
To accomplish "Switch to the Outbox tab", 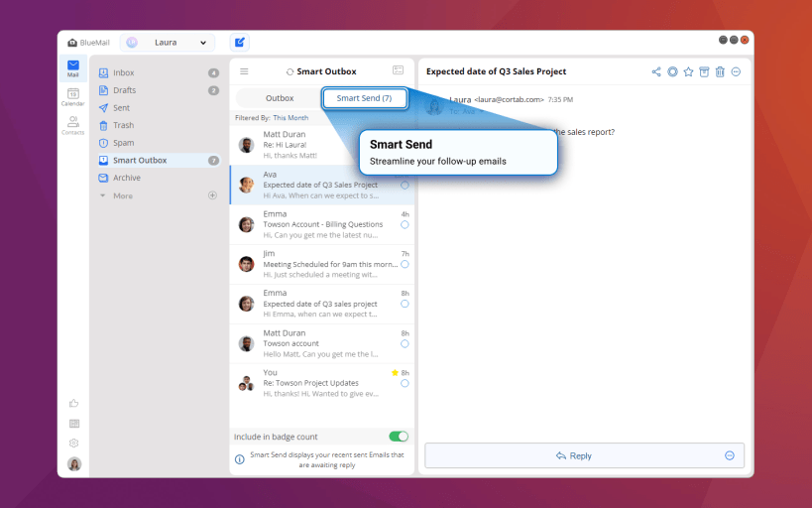I will (x=280, y=98).
